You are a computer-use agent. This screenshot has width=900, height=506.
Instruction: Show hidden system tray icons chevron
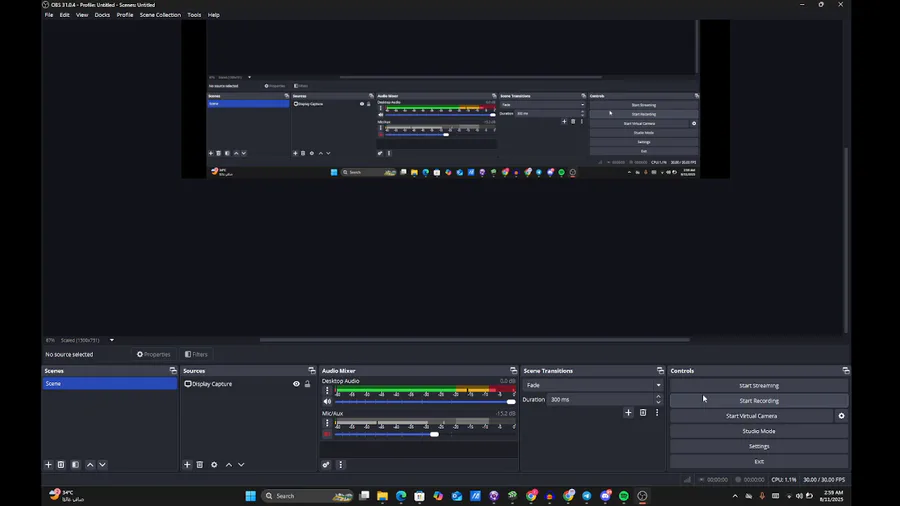pos(735,496)
